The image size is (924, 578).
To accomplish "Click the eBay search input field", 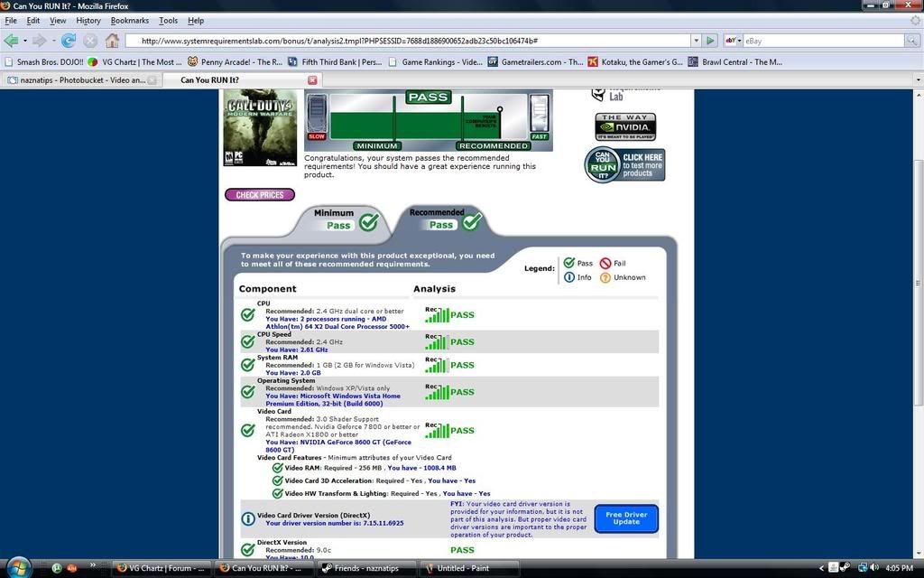I will pos(821,41).
